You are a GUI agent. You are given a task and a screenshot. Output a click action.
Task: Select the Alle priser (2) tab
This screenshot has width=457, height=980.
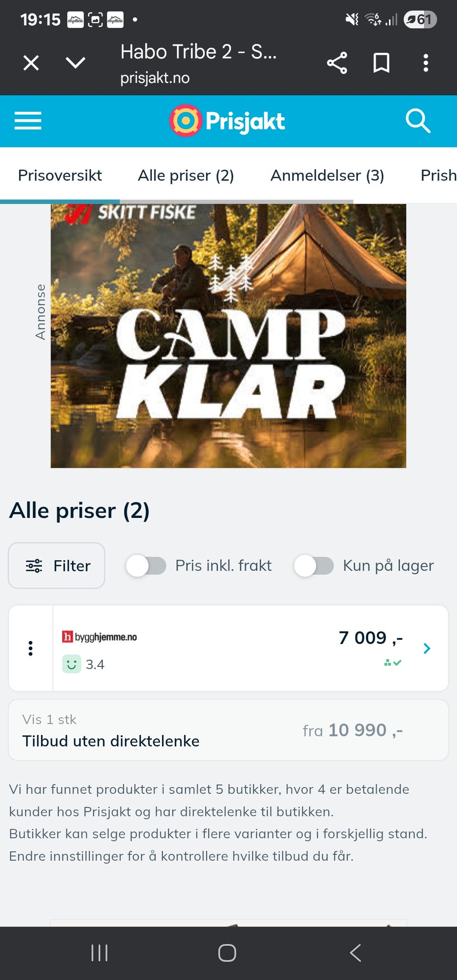pyautogui.click(x=186, y=175)
